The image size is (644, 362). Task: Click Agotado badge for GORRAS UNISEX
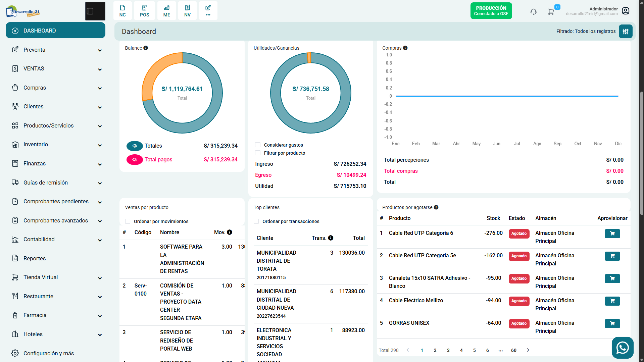(x=519, y=323)
